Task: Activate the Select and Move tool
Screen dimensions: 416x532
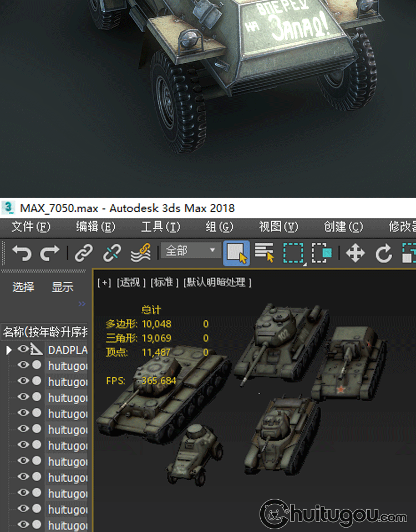Action: (x=355, y=254)
